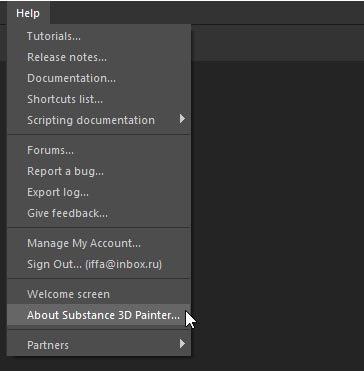Viewport: 364px width, 371px height.
Task: Click Give feedback menu entry
Action: pos(99,213)
